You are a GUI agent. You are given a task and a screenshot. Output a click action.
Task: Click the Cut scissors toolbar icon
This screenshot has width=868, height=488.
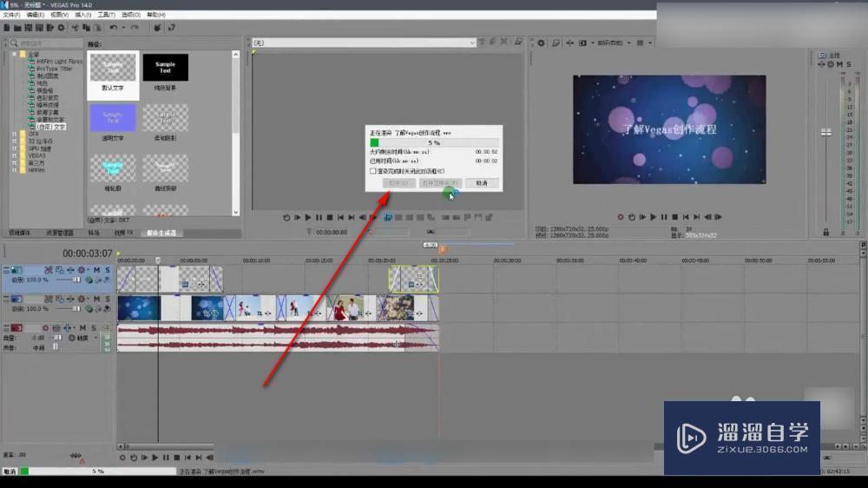pos(75,28)
